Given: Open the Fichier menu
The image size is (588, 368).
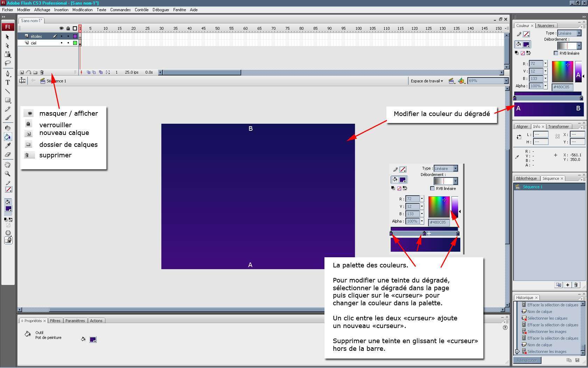Looking at the screenshot, I should coord(7,10).
